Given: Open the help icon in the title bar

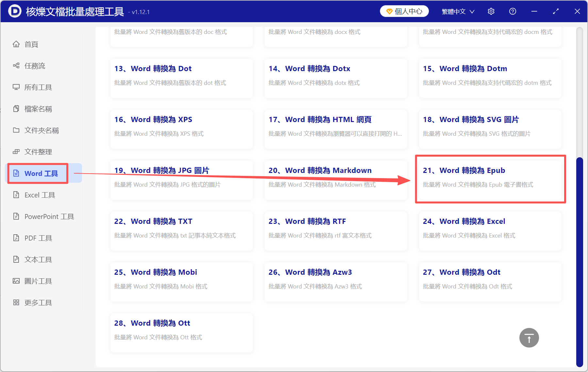Looking at the screenshot, I should 513,11.
